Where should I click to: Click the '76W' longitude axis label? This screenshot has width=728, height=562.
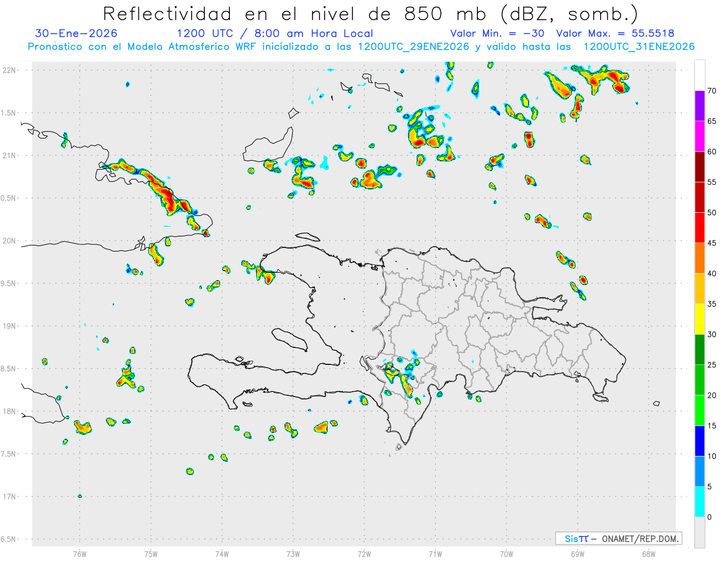pos(79,554)
